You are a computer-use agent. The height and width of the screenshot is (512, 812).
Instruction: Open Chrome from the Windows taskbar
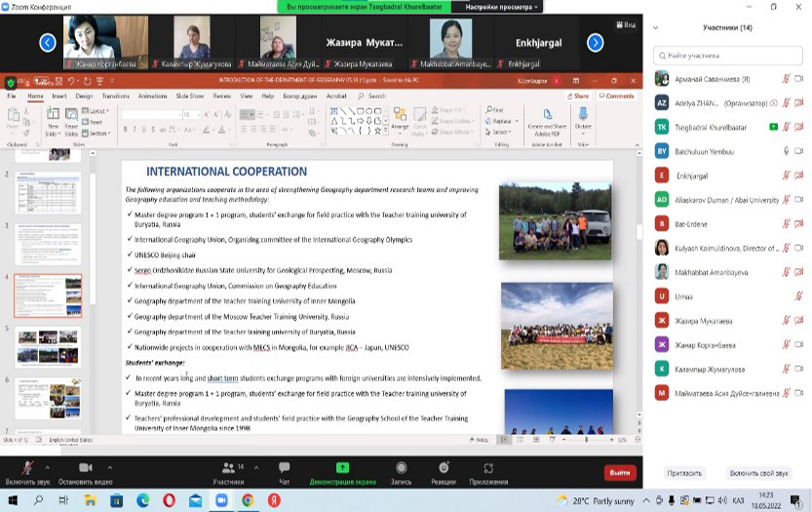(x=248, y=500)
